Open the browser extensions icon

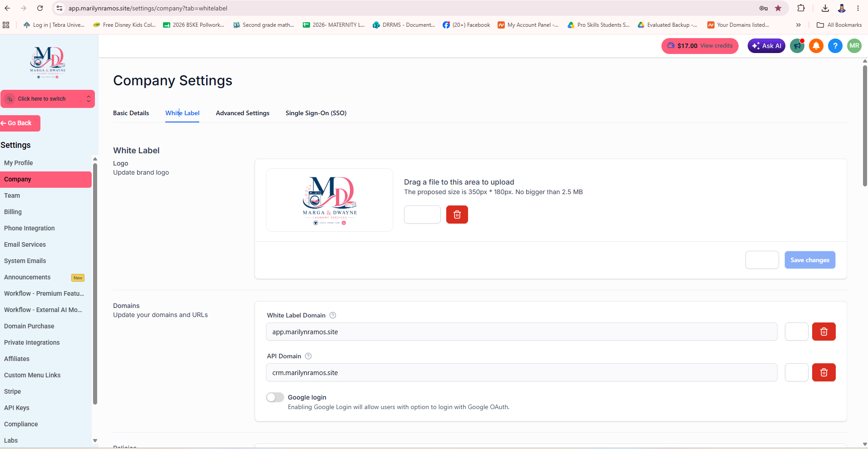801,8
